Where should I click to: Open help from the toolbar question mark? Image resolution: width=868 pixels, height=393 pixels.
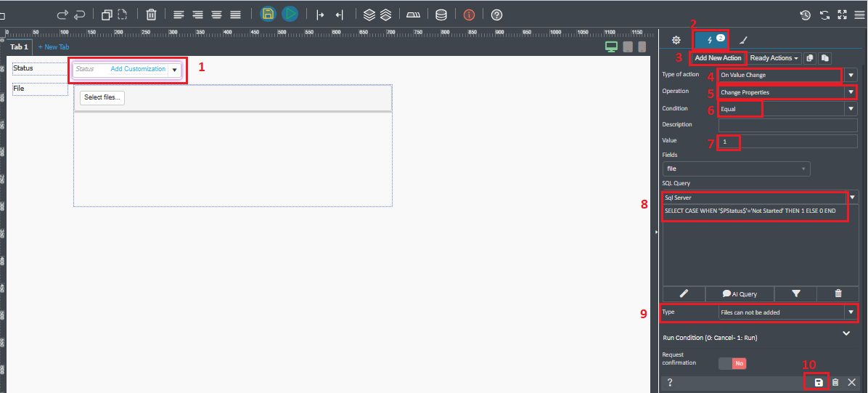tap(497, 15)
